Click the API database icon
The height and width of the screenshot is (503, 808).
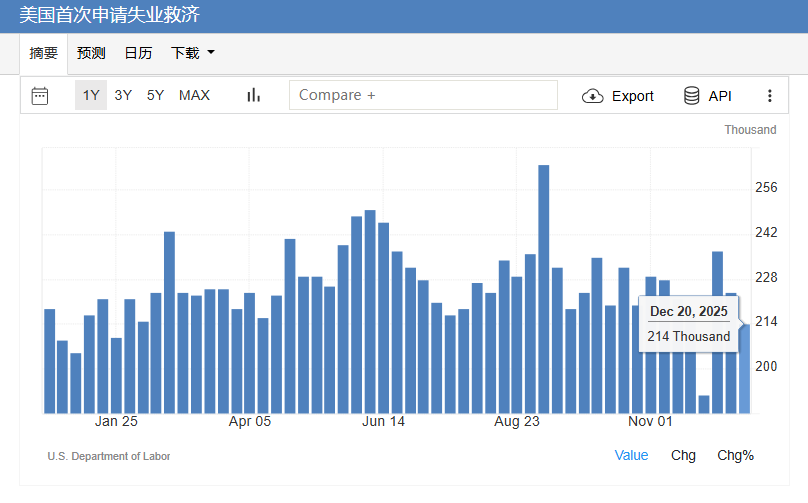pos(692,96)
